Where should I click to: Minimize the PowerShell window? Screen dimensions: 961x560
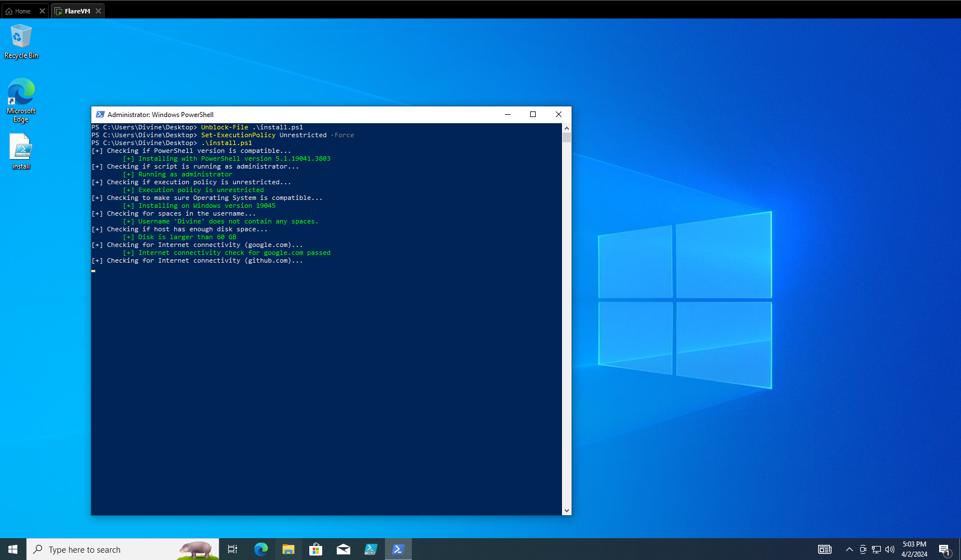508,114
